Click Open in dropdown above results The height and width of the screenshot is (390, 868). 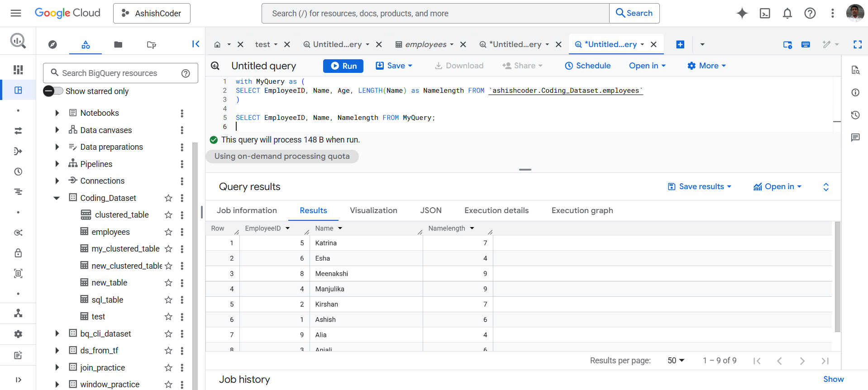pos(777,186)
